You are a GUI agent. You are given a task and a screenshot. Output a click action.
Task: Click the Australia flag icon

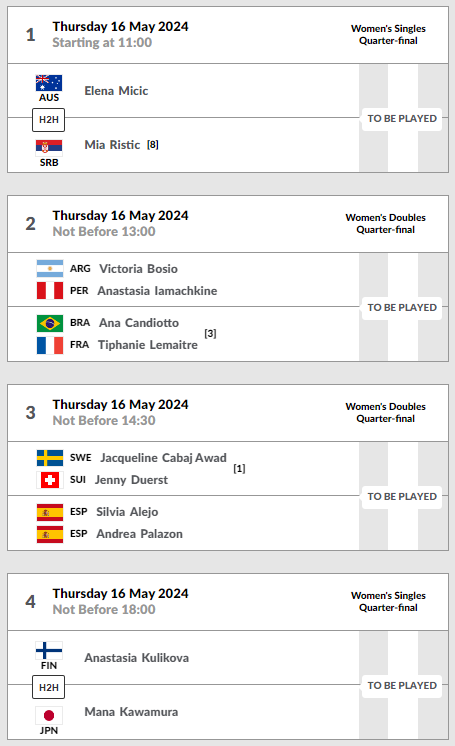[x=49, y=83]
